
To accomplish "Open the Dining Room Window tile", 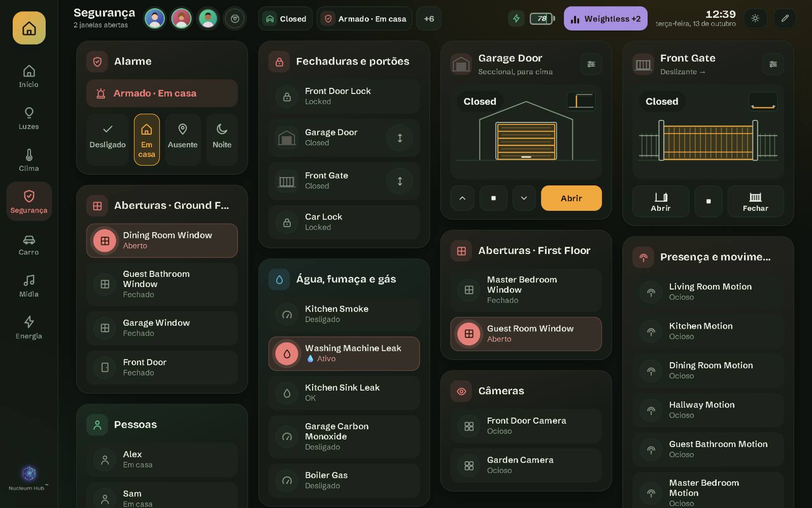I will [162, 240].
